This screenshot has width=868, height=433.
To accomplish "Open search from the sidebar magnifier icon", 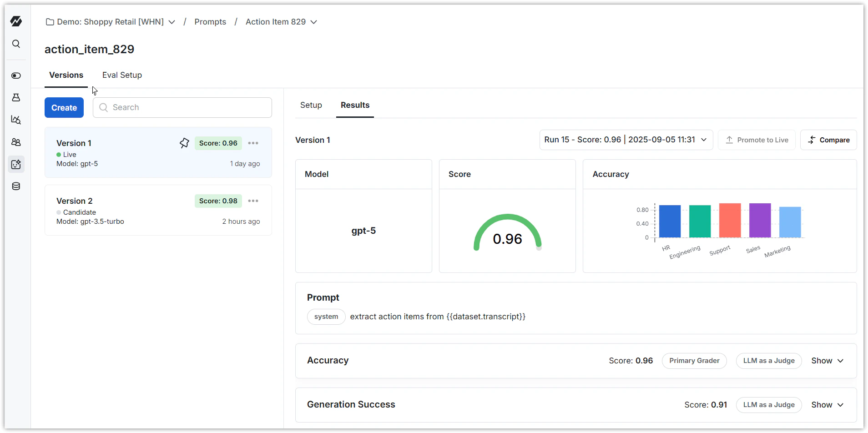I will tap(16, 44).
